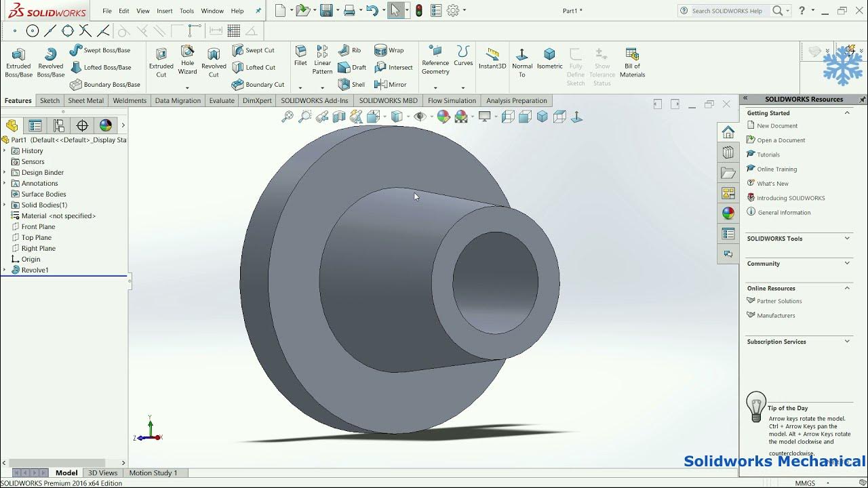Select the Front Plane item
Viewport: 868px width, 488px height.
[x=38, y=226]
